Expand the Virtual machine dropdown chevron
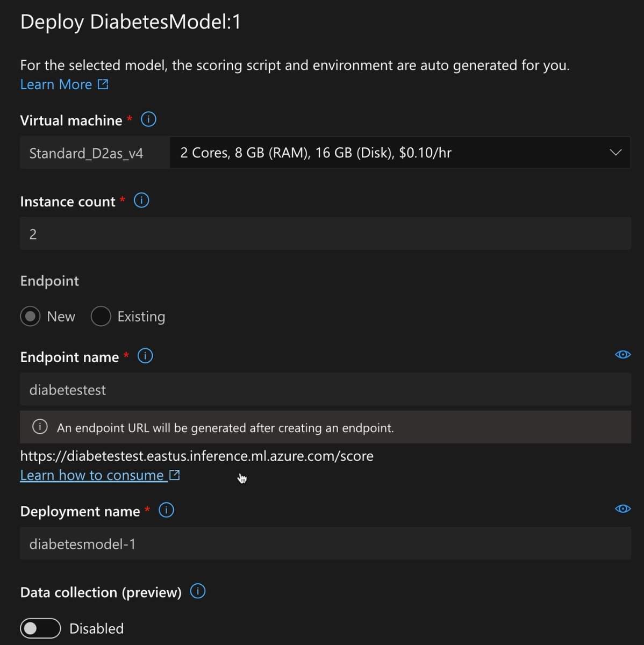The width and height of the screenshot is (644, 645). [x=616, y=153]
